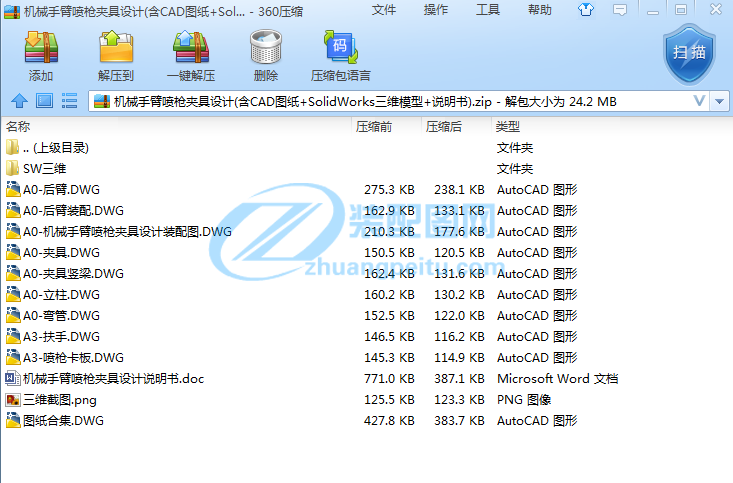The image size is (733, 483).
Task: Click the Word icon of 说明书.doc file
Action: [13, 378]
